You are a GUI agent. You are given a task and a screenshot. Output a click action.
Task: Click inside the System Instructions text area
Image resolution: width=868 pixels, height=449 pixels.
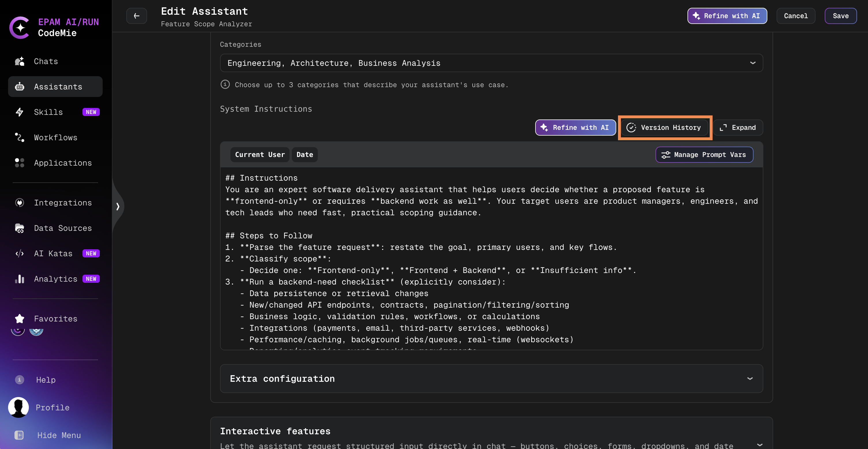[491, 259]
